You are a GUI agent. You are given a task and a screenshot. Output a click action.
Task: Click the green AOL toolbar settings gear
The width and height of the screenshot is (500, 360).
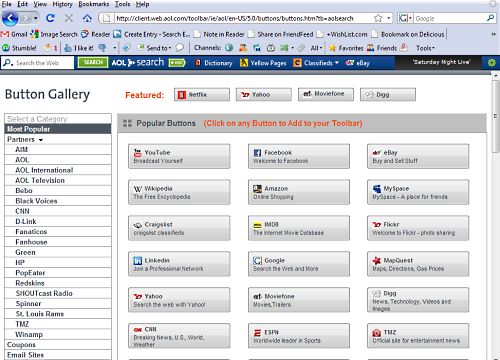[x=491, y=62]
